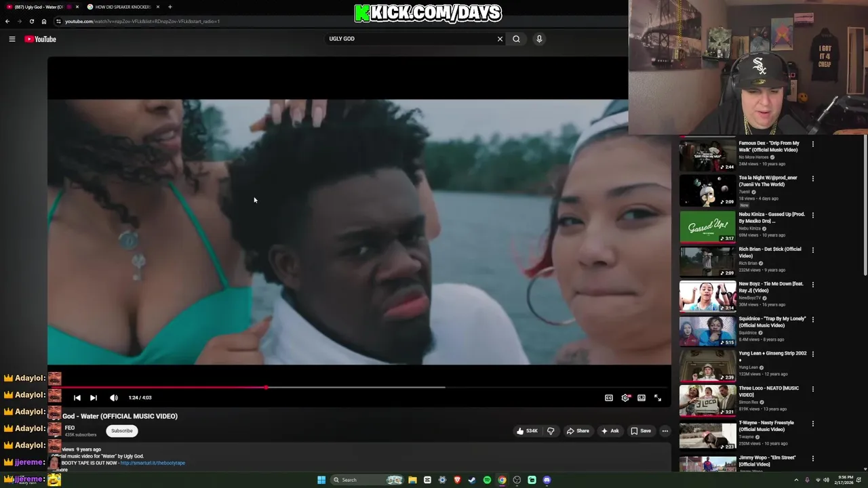Open the YouTube hamburger guide menu
The image size is (868, 488).
tap(12, 39)
